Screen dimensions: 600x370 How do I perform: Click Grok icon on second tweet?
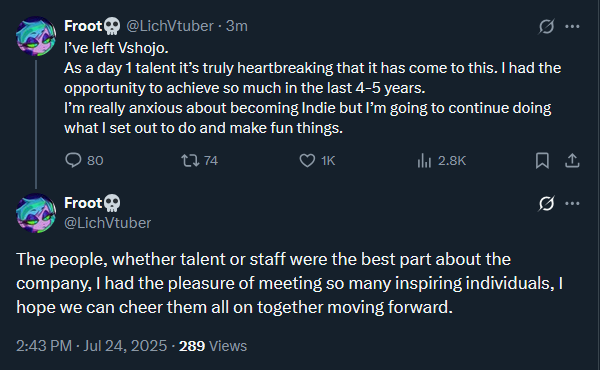[x=546, y=203]
